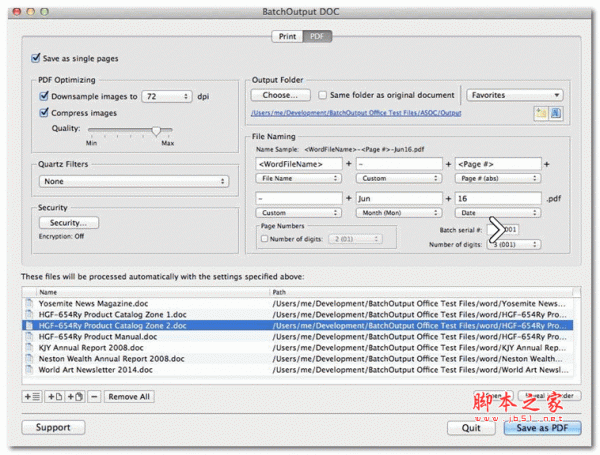Screen dimensions: 600x455
Task: Open the Favorites dropdown
Action: click(515, 95)
